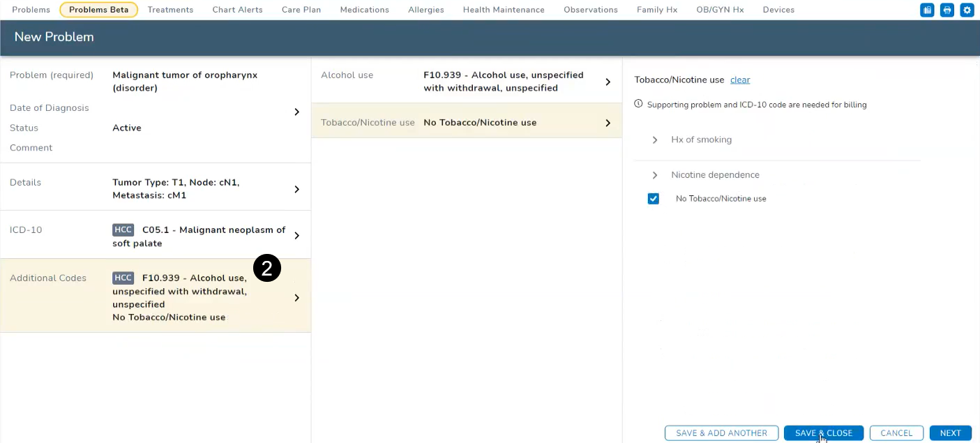Switch to the Medications tab
This screenshot has width=980, height=443.
click(x=364, y=10)
